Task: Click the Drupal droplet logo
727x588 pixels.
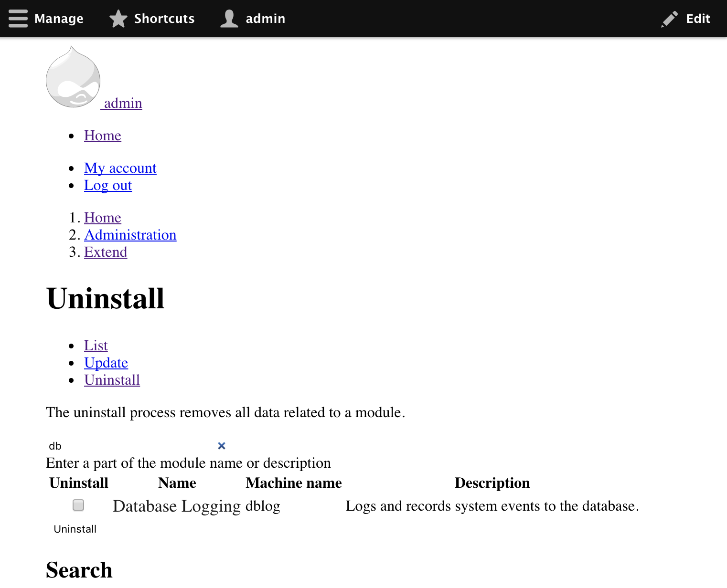Action: click(73, 78)
